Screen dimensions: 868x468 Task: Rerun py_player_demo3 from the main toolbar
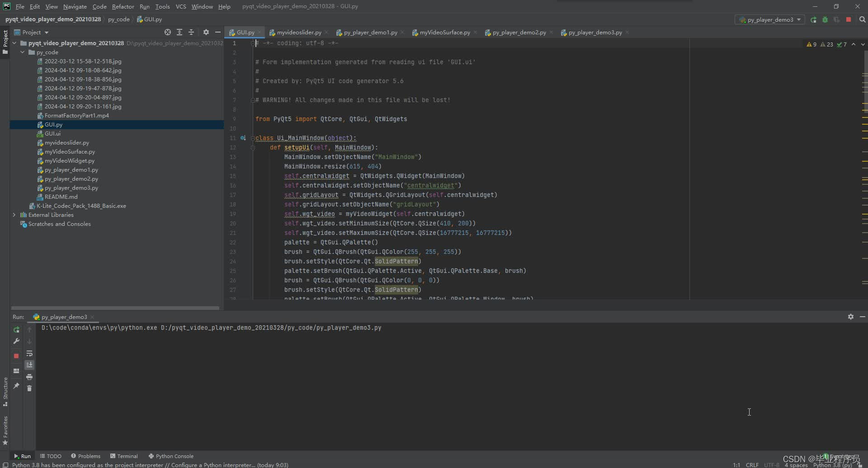click(x=813, y=19)
